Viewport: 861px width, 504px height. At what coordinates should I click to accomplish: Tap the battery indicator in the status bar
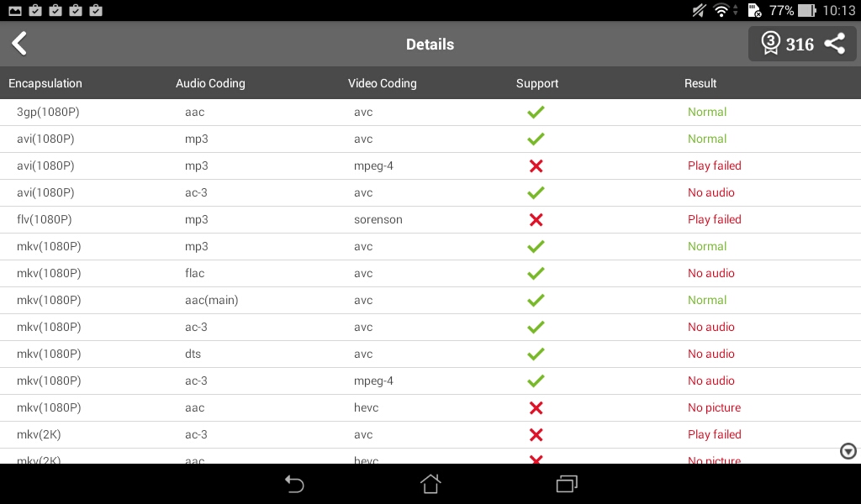click(806, 10)
